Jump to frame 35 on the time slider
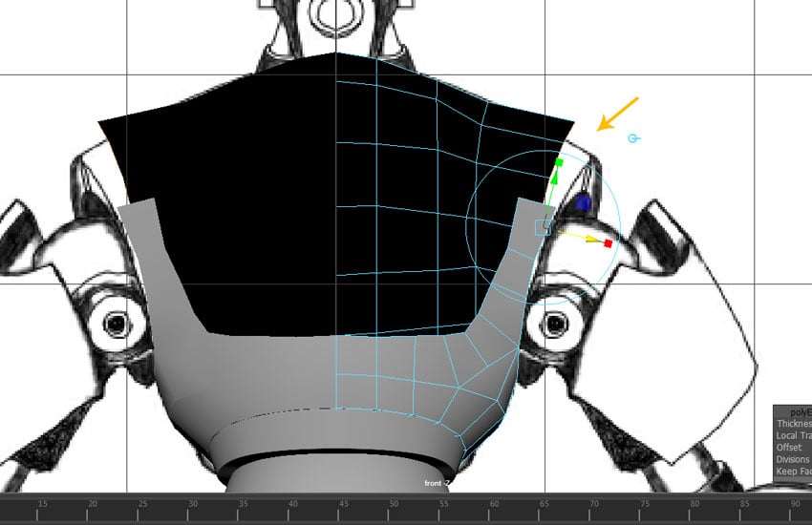The width and height of the screenshot is (812, 525). pos(243,503)
